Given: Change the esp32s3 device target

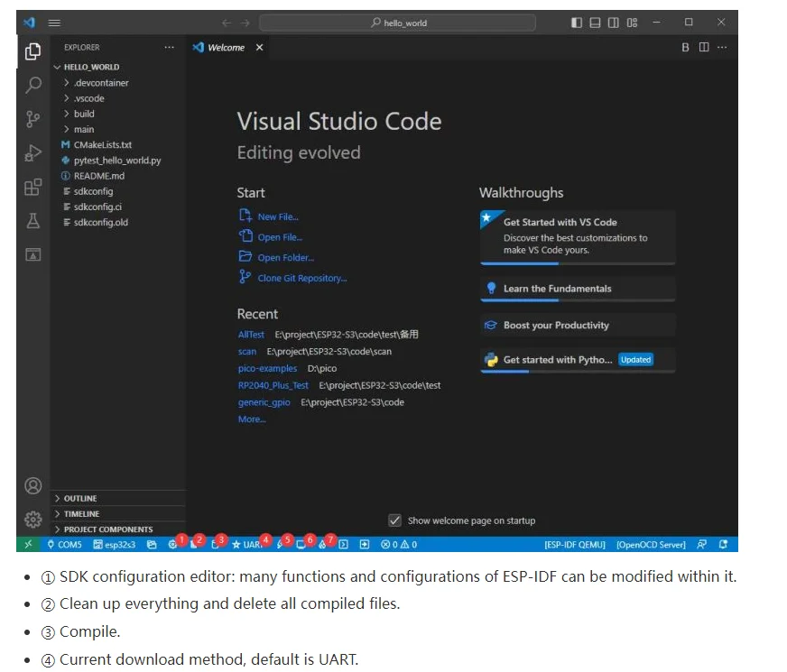Looking at the screenshot, I should [115, 545].
